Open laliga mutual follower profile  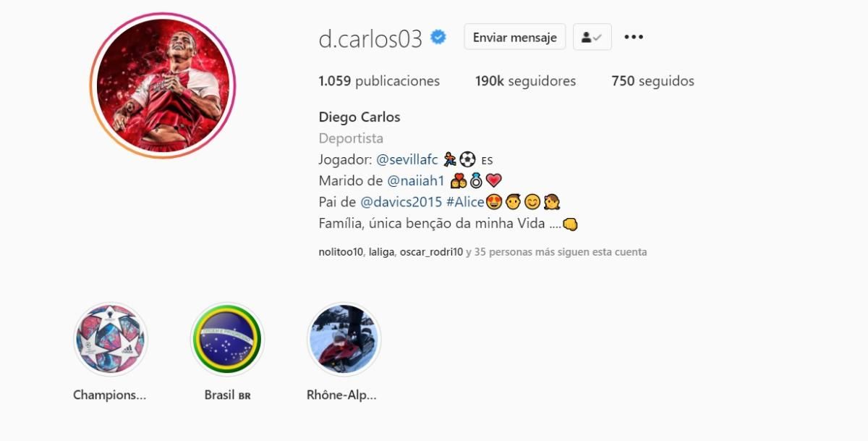pyautogui.click(x=380, y=253)
